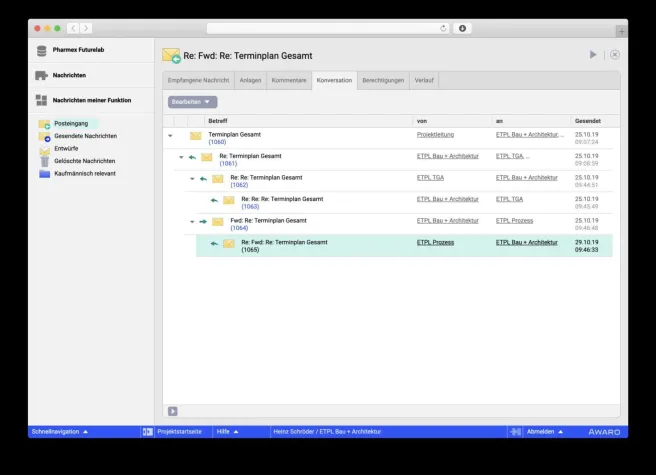Image resolution: width=656 pixels, height=475 pixels.
Task: Expand the Schnellnavigation menu
Action: tap(58, 432)
